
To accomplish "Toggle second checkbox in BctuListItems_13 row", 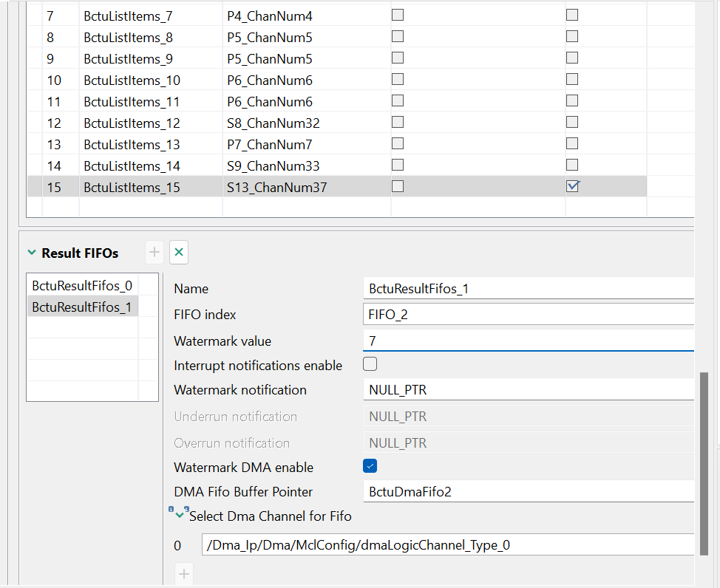I will [x=572, y=143].
